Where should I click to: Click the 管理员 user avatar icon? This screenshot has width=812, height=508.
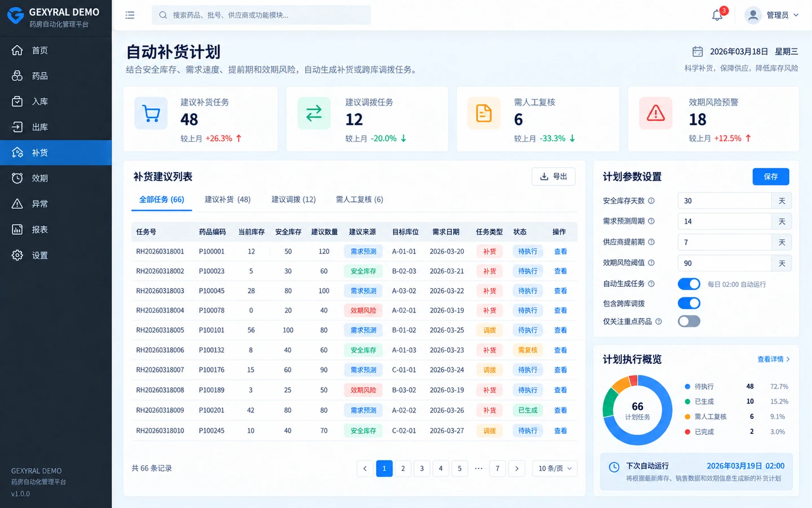(753, 15)
